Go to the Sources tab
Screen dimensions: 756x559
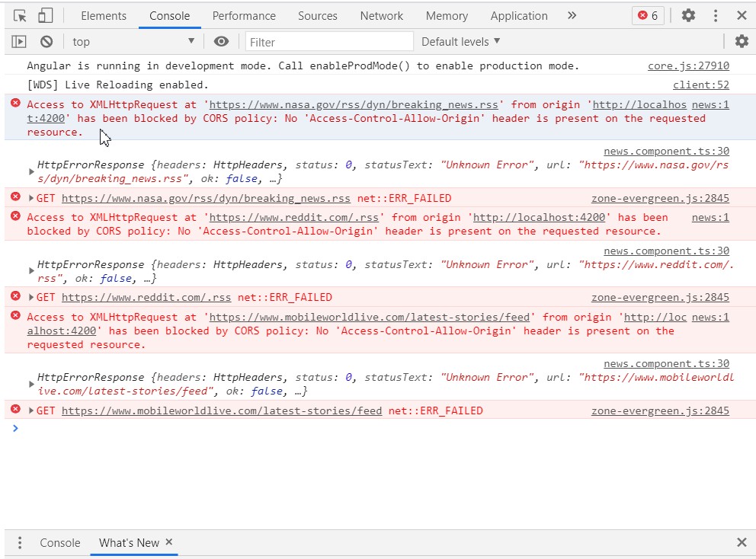317,16
